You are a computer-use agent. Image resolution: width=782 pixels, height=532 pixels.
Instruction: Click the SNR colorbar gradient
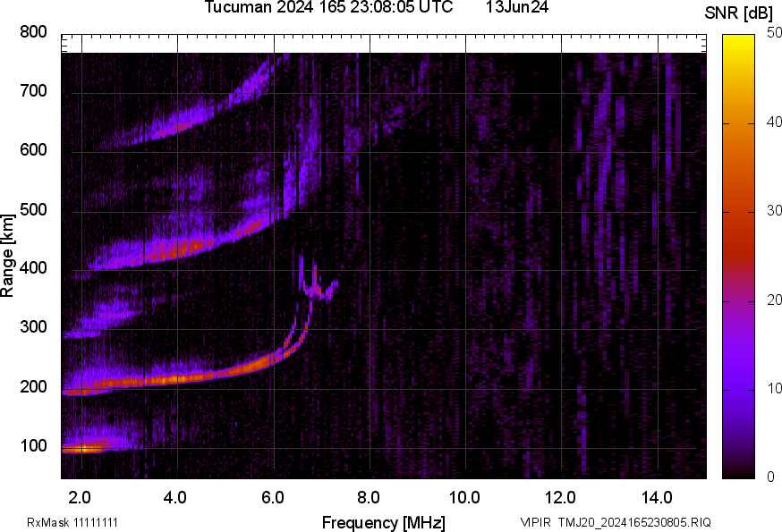tap(739, 257)
